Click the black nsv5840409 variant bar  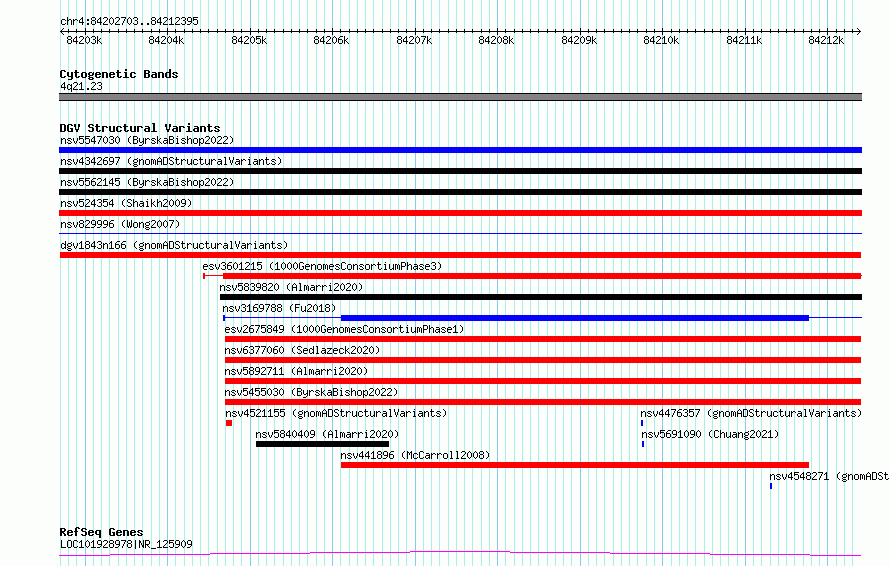pyautogui.click(x=322, y=444)
